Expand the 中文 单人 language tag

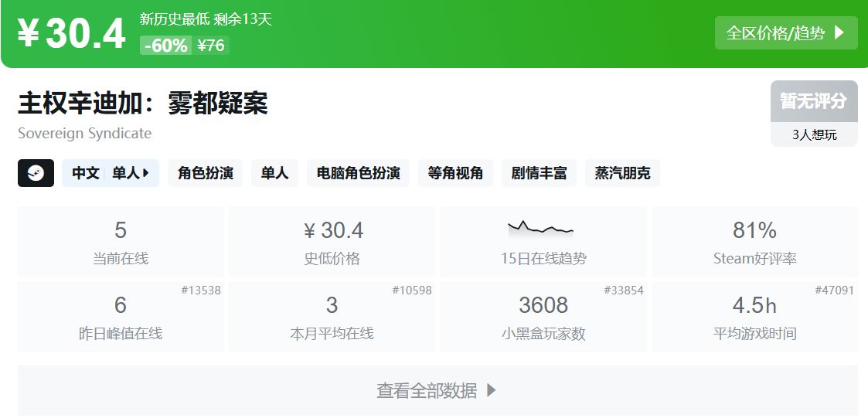111,173
